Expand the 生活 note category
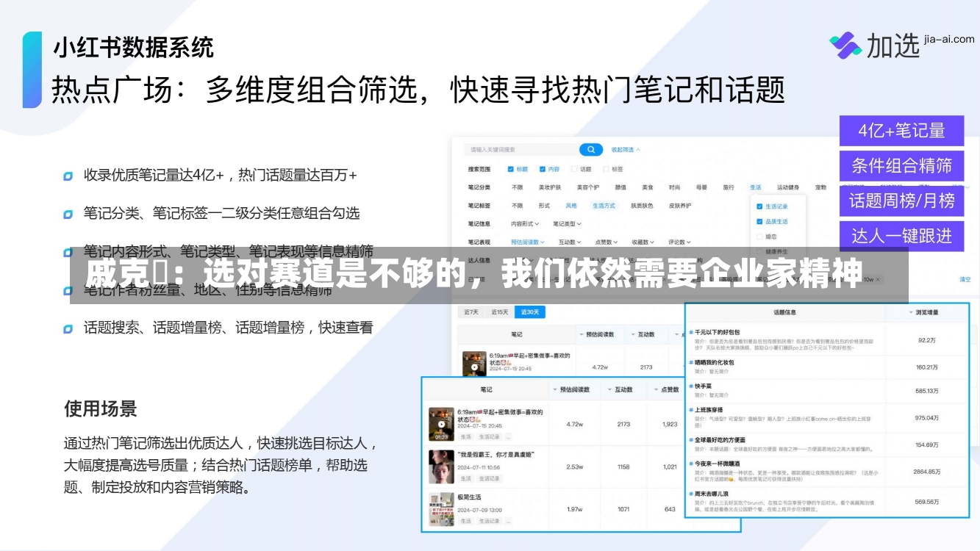The height and width of the screenshot is (551, 980). tap(755, 187)
